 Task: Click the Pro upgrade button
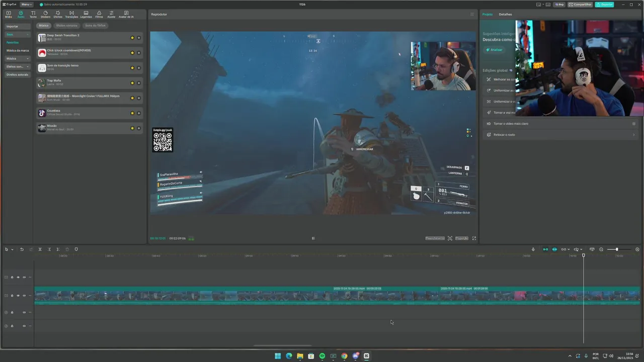[x=559, y=5]
